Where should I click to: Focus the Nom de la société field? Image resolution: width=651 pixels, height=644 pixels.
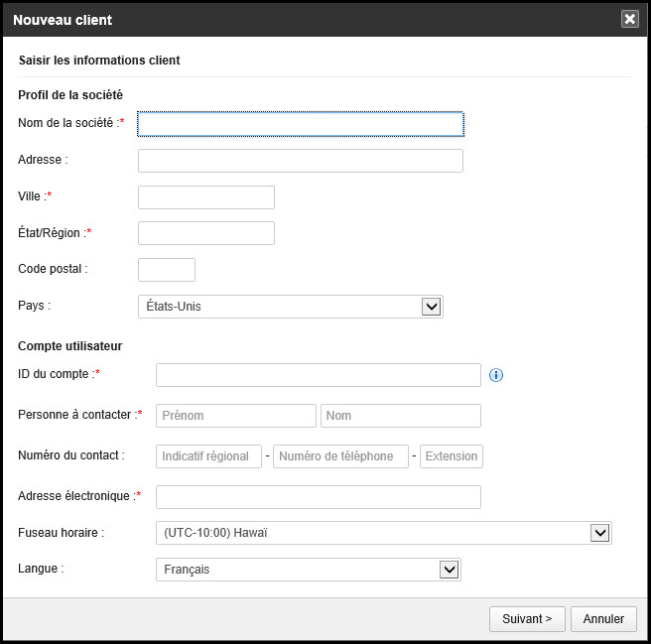300,124
